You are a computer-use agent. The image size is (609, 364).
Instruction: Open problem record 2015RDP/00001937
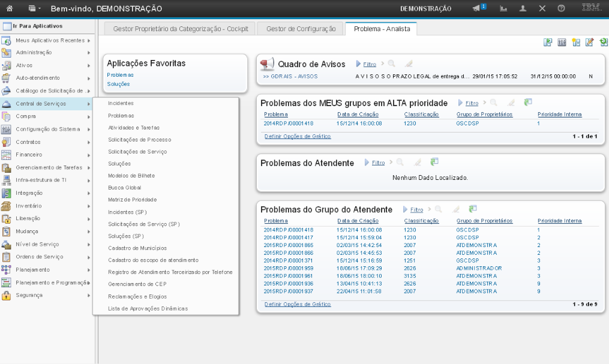[x=288, y=291]
